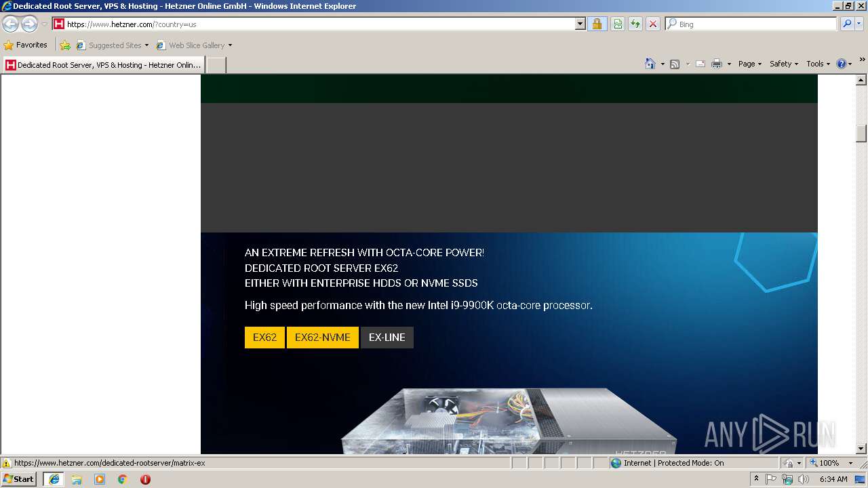Open the Help question mark icon
This screenshot has height=488, width=868.
(842, 64)
